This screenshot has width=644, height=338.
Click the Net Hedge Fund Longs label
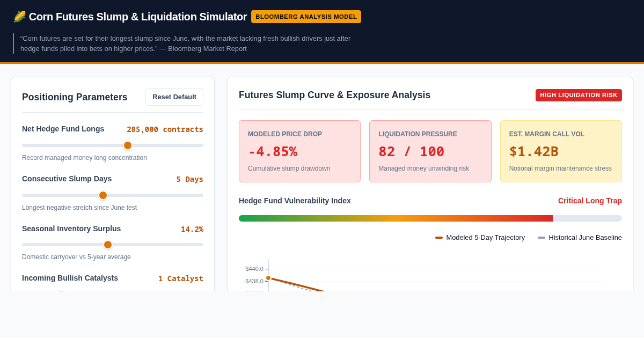(x=63, y=129)
